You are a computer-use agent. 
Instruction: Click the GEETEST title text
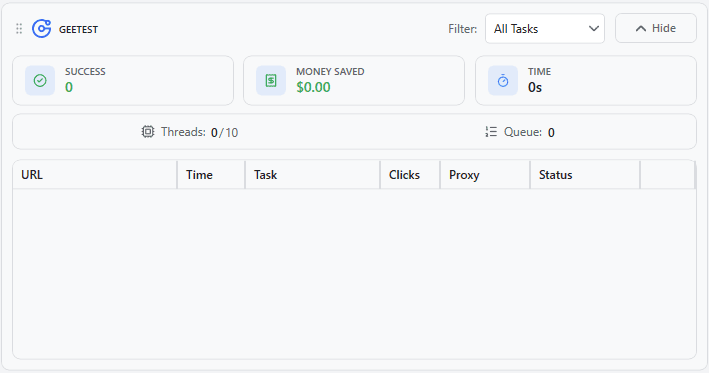click(78, 29)
